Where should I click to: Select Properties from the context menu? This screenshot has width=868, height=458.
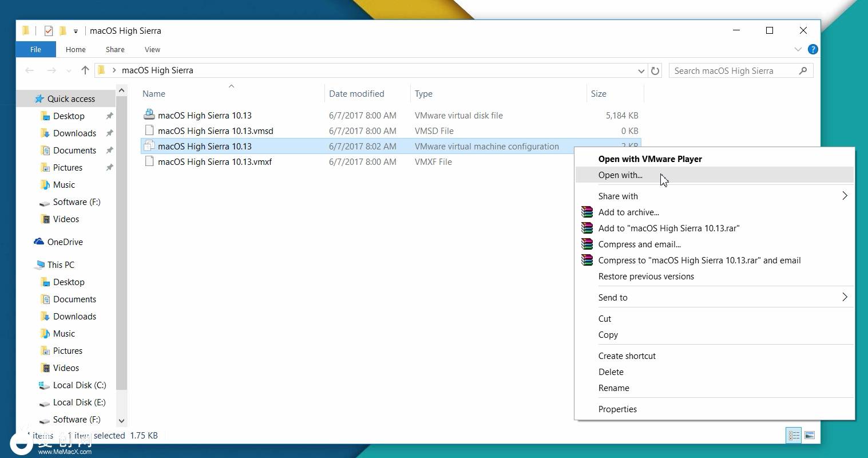pos(617,409)
